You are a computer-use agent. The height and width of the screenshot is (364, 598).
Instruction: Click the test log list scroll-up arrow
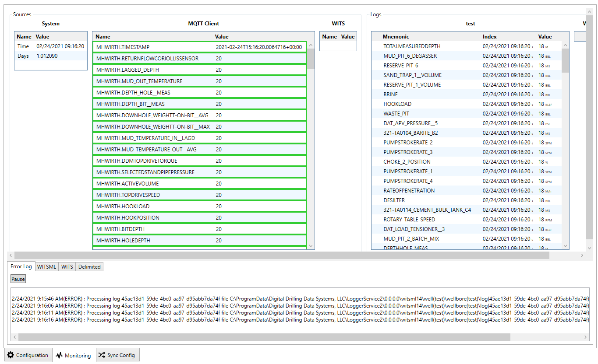tap(565, 45)
